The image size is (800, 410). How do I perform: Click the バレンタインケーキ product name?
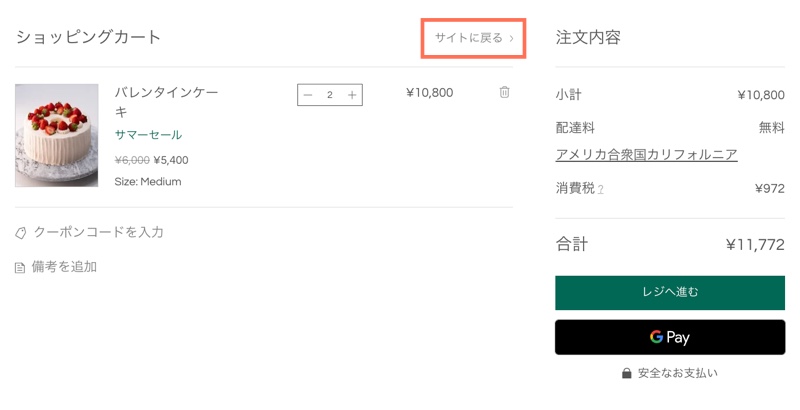tap(166, 102)
